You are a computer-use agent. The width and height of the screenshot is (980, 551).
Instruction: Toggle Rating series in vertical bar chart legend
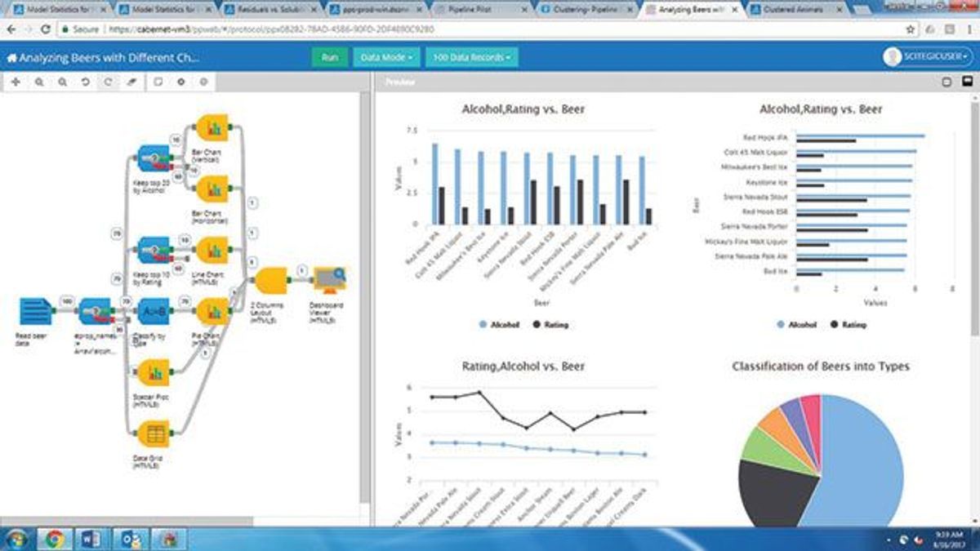coord(550,324)
